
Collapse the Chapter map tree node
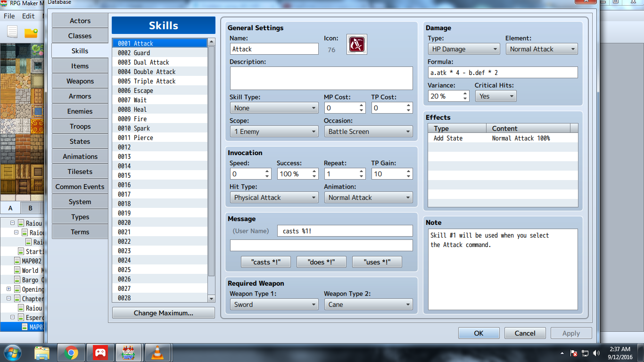[9, 299]
